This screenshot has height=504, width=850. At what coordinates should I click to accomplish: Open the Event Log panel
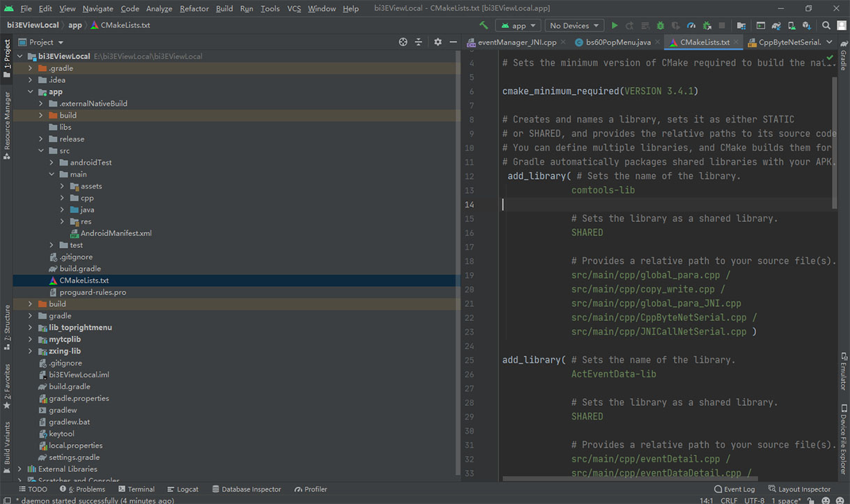(x=734, y=489)
